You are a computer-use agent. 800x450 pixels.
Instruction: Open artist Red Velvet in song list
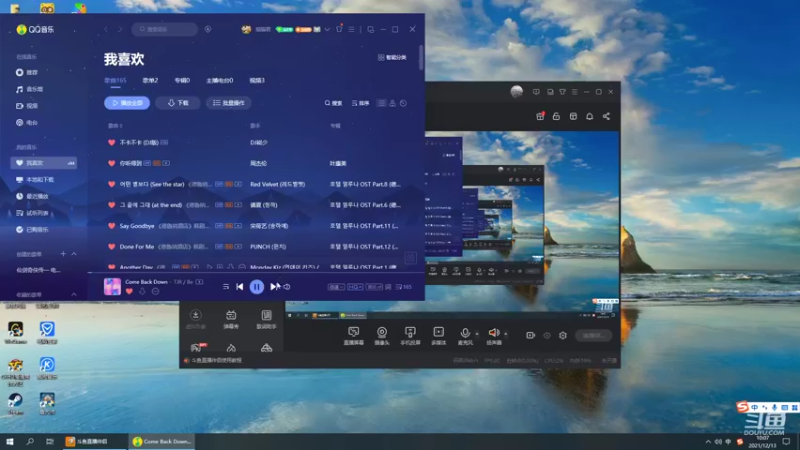coord(278,184)
